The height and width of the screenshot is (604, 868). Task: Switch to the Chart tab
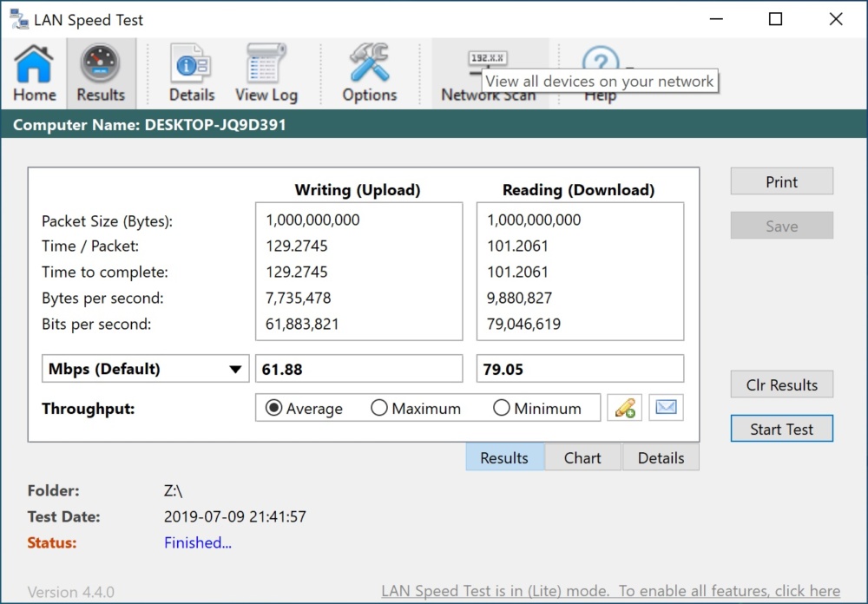582,458
